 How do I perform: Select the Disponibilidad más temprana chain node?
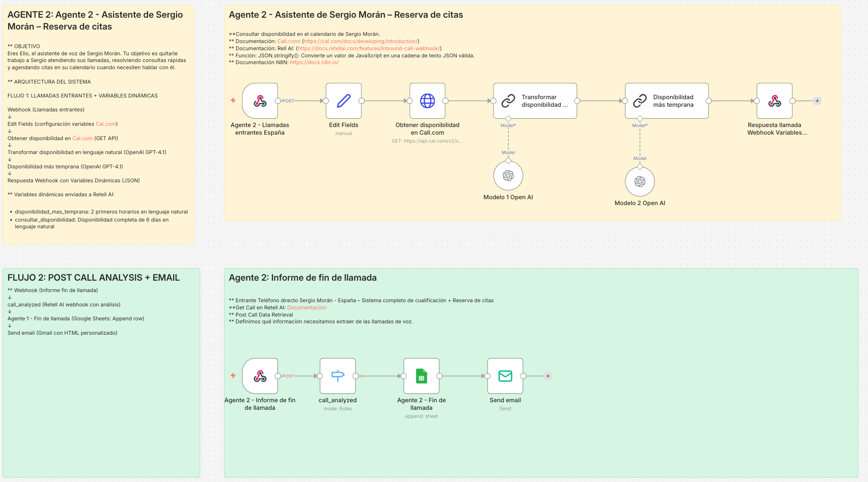point(666,101)
